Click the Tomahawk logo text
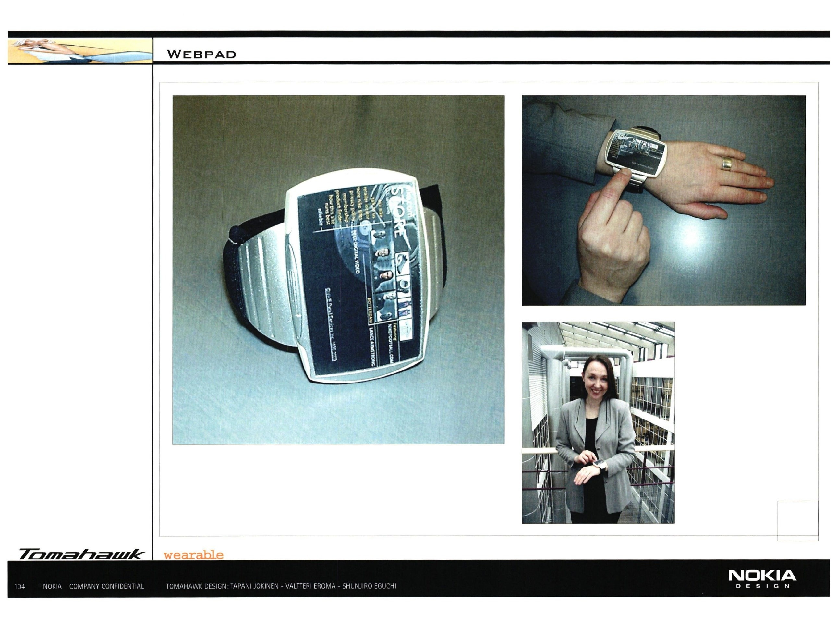Viewport: 837px width, 644px height. point(82,554)
